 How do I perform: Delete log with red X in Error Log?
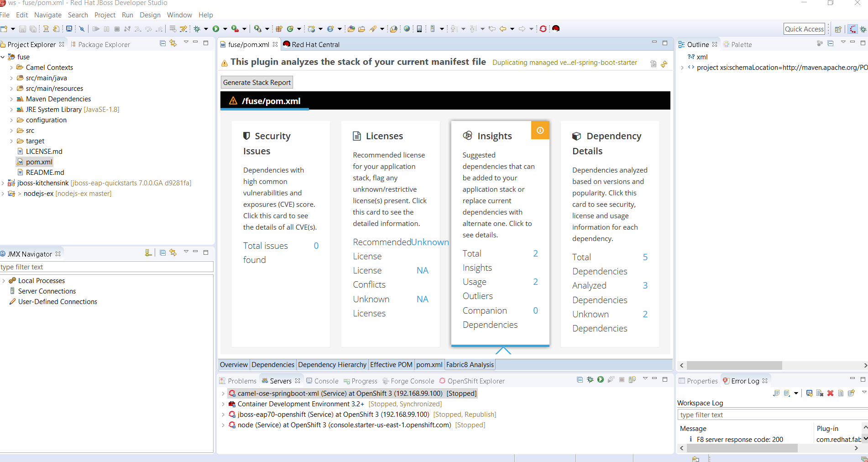coord(830,393)
